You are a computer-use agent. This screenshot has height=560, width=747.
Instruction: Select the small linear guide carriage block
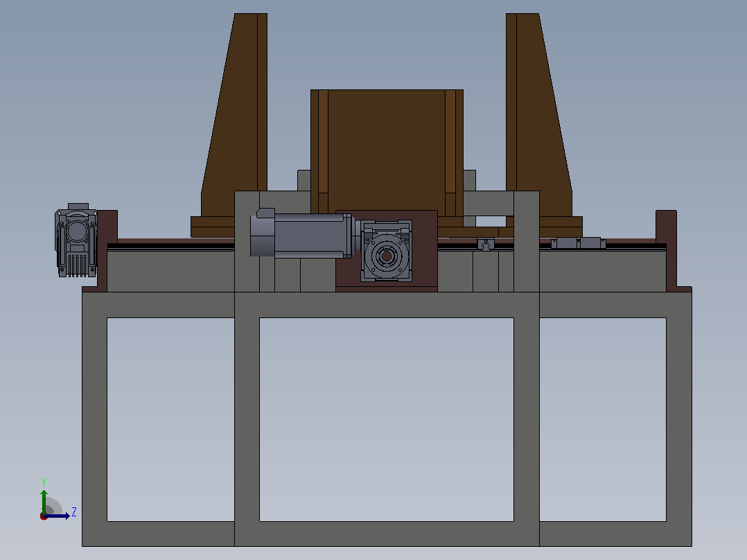tap(486, 245)
